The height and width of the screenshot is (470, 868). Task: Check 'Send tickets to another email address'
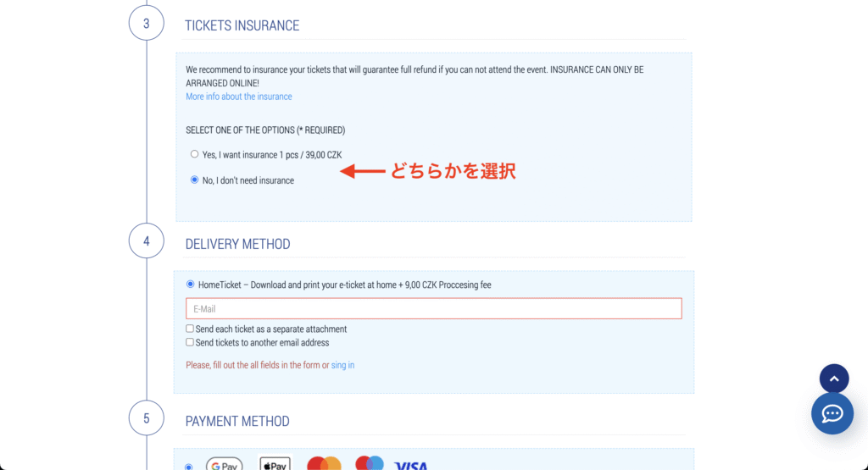point(190,342)
